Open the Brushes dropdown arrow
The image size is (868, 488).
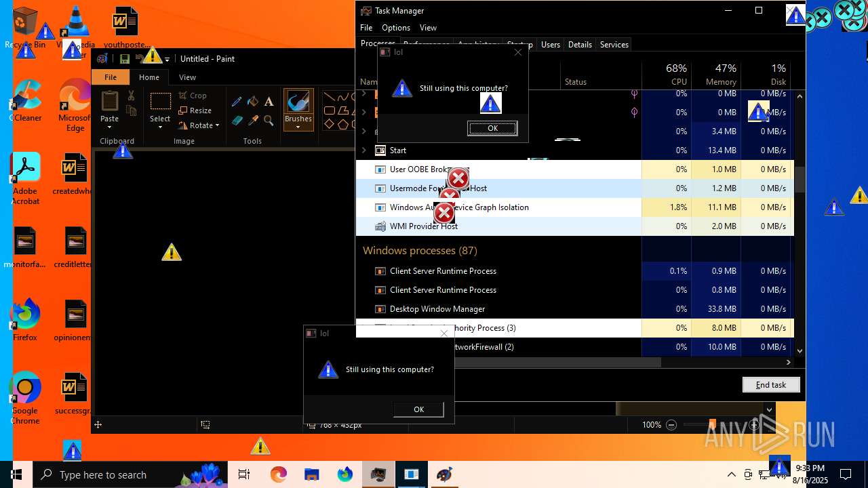point(298,127)
